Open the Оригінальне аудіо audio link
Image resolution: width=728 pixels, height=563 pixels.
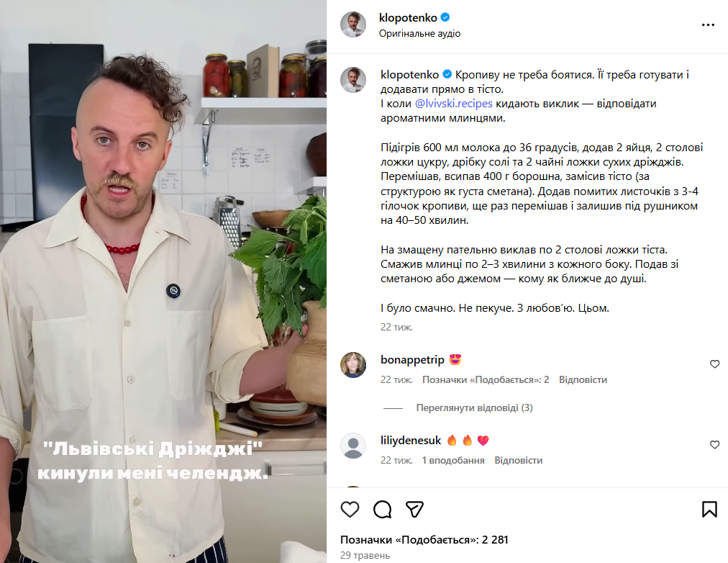pyautogui.click(x=419, y=33)
